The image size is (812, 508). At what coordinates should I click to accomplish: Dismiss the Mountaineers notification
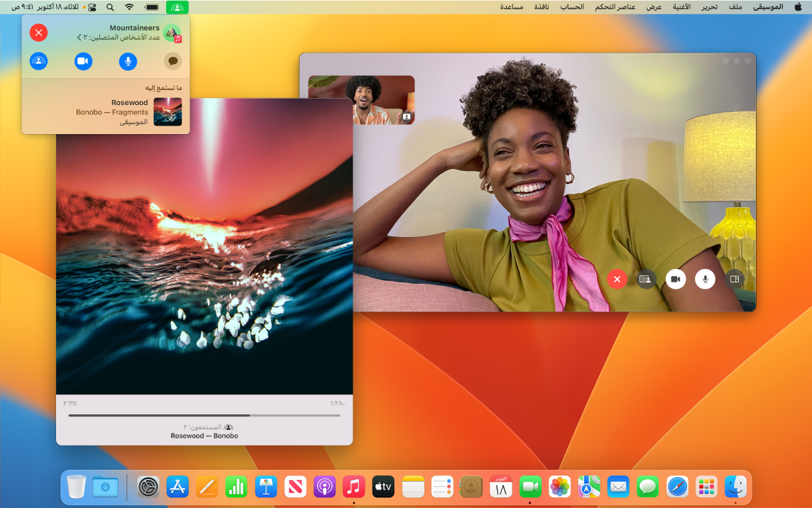click(38, 33)
